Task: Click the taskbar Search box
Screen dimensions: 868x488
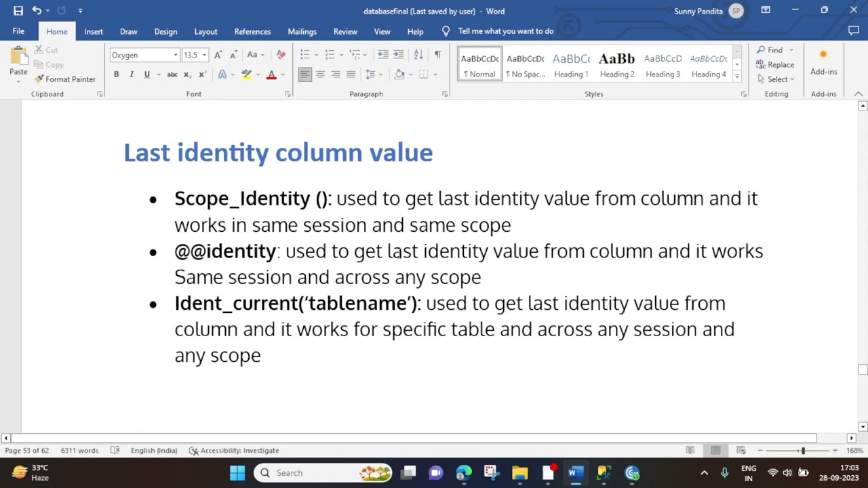Action: click(323, 473)
